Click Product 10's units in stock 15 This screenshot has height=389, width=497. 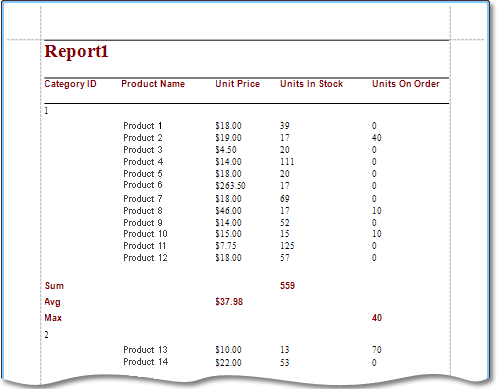click(x=285, y=234)
